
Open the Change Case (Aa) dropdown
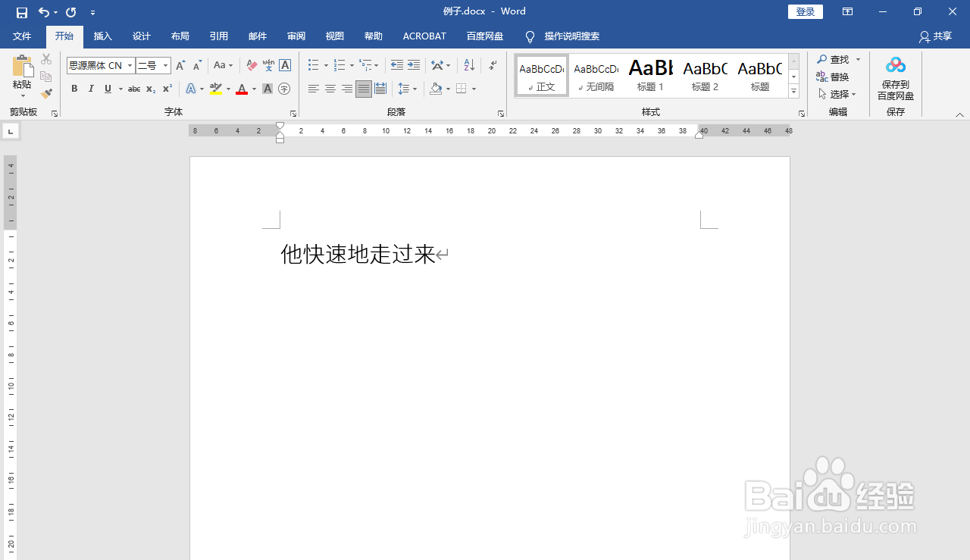pos(223,66)
